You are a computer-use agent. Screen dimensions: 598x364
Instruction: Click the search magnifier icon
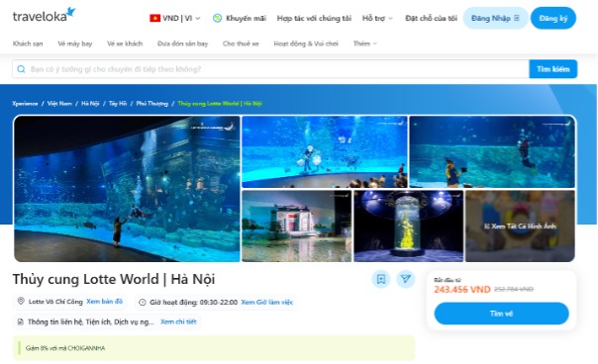coord(22,69)
